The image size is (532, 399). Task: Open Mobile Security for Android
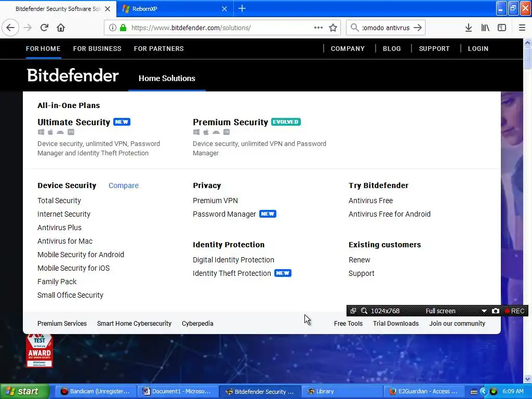click(81, 255)
